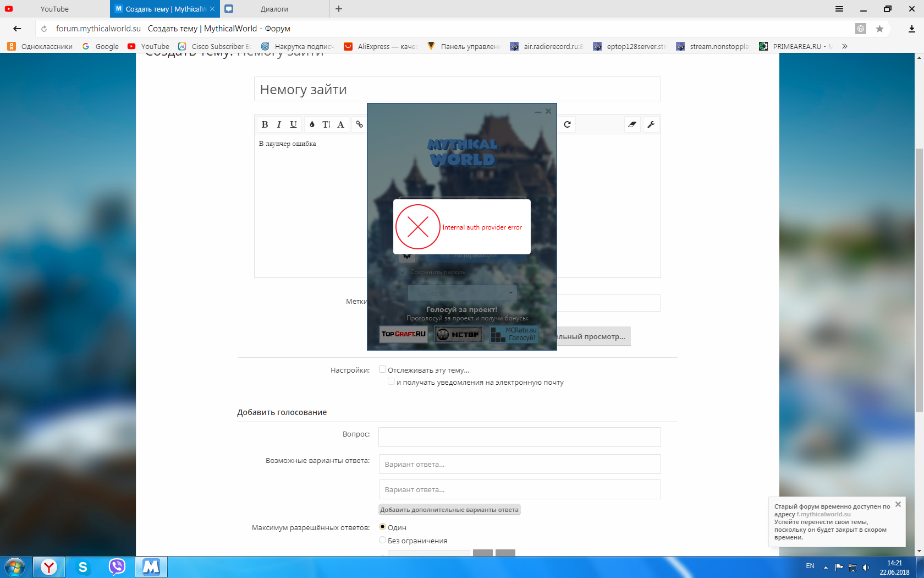This screenshot has height=578, width=924.
Task: Open the 'AliExpress' bookmark
Action: coord(381,46)
